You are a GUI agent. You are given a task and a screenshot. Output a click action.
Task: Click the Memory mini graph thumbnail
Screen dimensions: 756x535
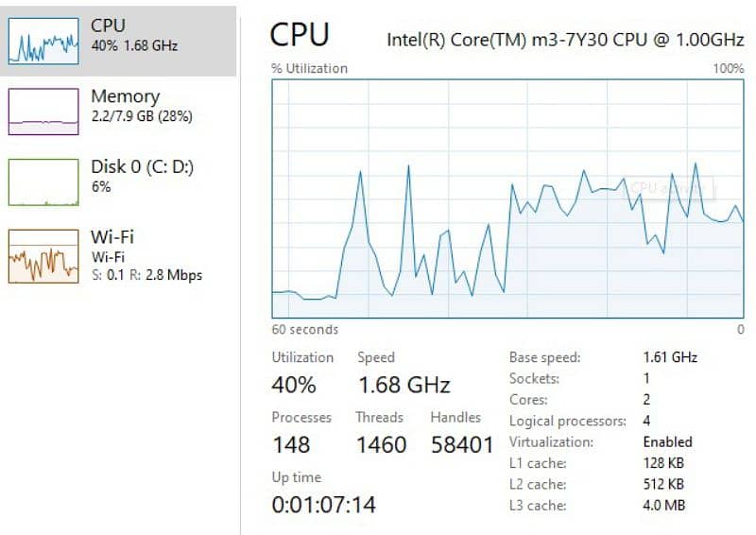tap(43, 112)
